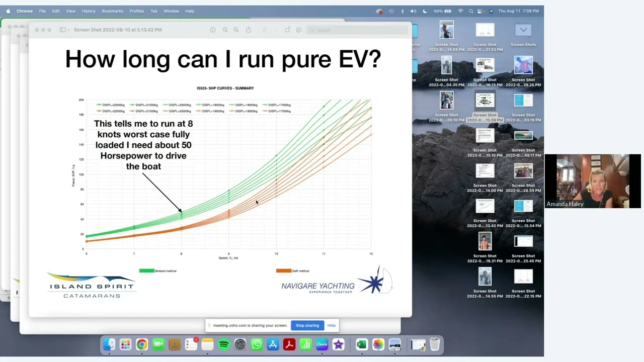Open the Reminders app in dock
644x362 pixels.
point(191,344)
